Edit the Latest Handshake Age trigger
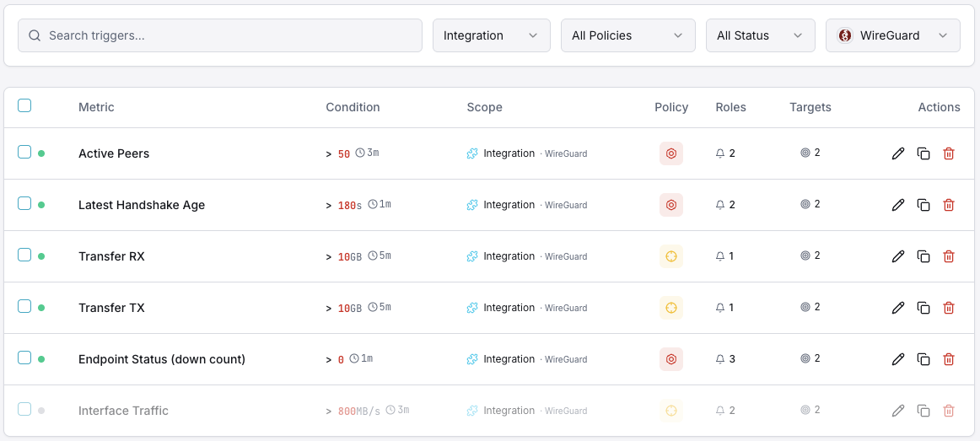This screenshot has width=980, height=441. 898,204
